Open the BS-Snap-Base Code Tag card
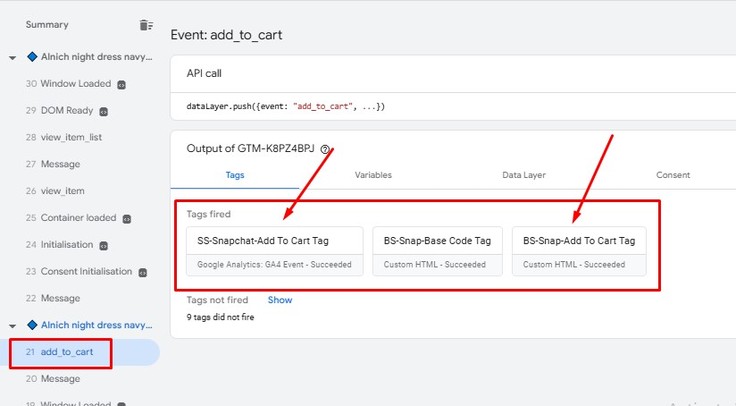The width and height of the screenshot is (736, 406). click(437, 251)
